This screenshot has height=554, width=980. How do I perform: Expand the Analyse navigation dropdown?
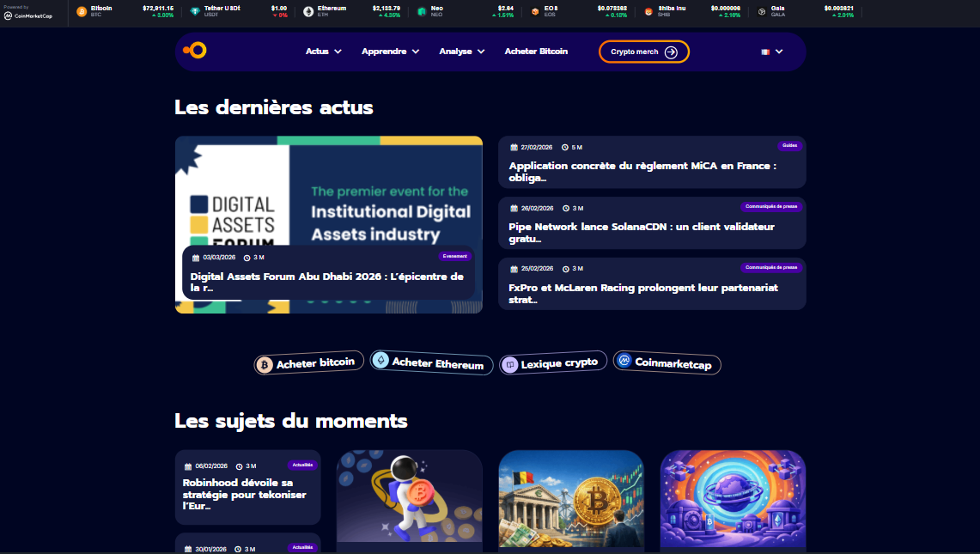(462, 52)
